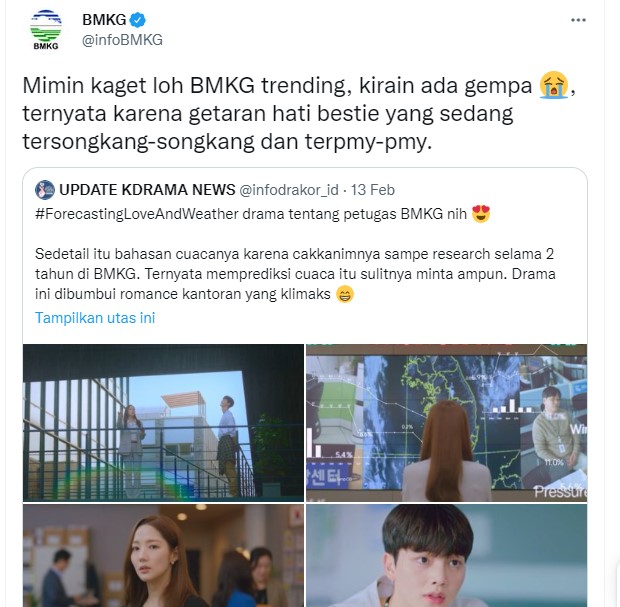Open the weather map screen image
Screen dimensions: 620x607
point(446,423)
